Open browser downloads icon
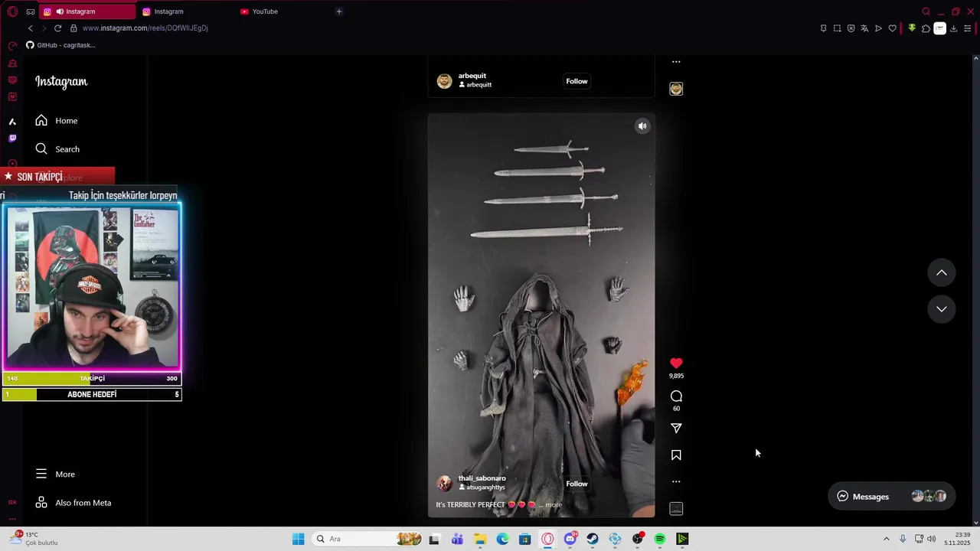Viewport: 980px width, 551px height. (x=953, y=28)
